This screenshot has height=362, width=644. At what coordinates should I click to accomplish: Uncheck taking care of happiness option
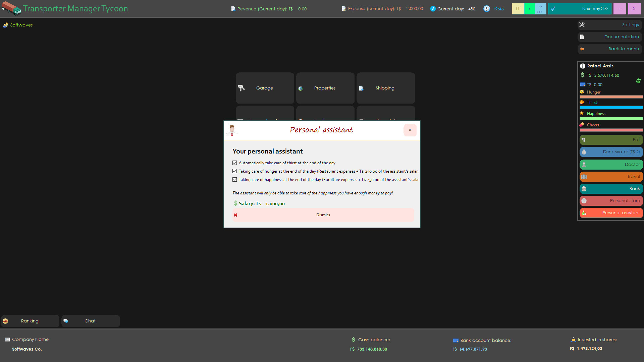pos(234,179)
